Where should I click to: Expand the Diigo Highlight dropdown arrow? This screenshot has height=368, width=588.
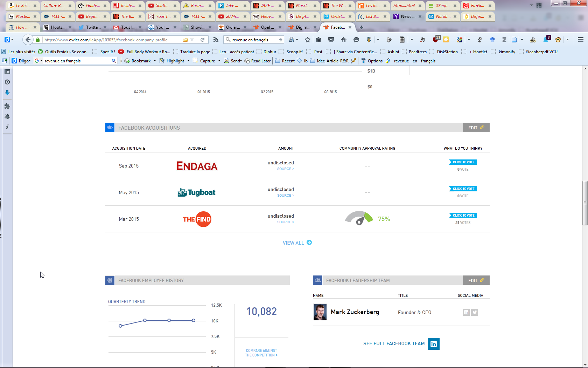click(x=188, y=61)
